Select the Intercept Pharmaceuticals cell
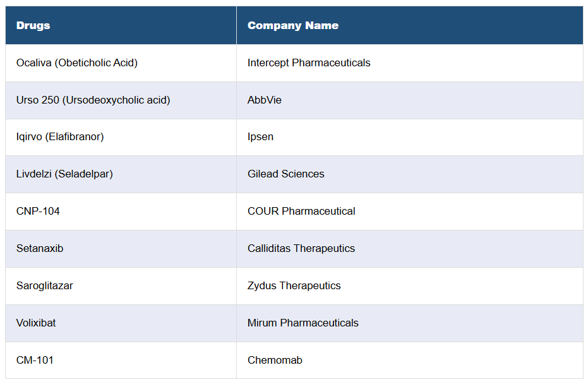 [309, 63]
